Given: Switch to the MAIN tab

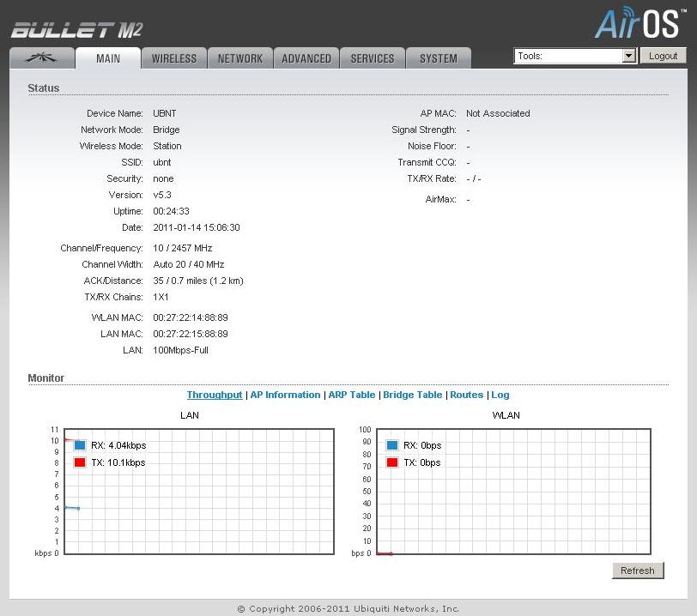Looking at the screenshot, I should 108,57.
